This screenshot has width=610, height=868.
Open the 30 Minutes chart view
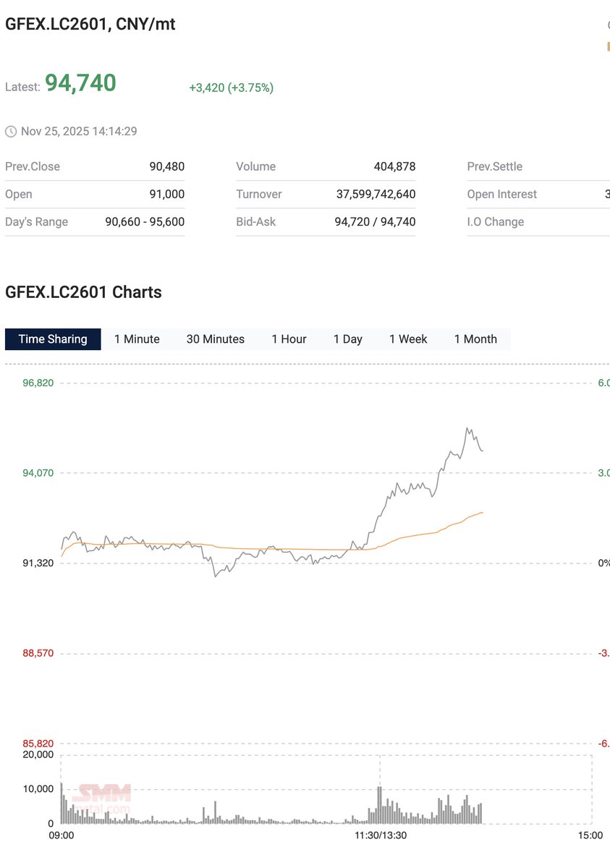[x=214, y=339]
